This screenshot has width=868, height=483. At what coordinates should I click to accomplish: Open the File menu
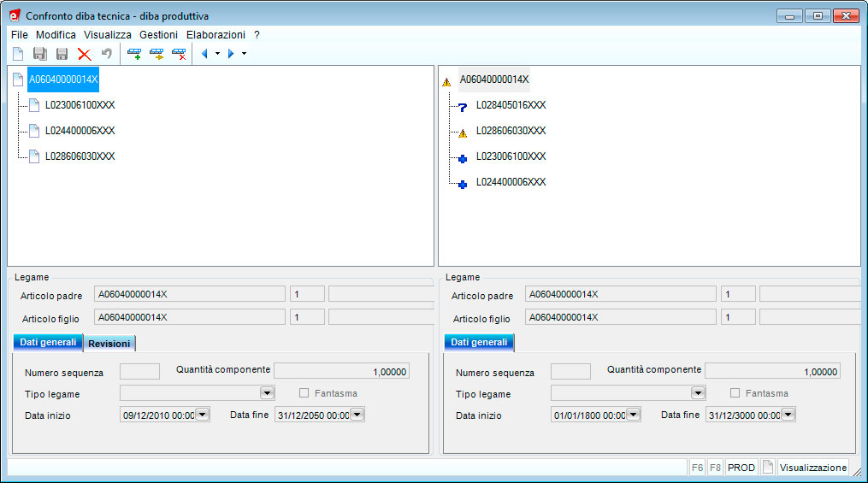20,35
